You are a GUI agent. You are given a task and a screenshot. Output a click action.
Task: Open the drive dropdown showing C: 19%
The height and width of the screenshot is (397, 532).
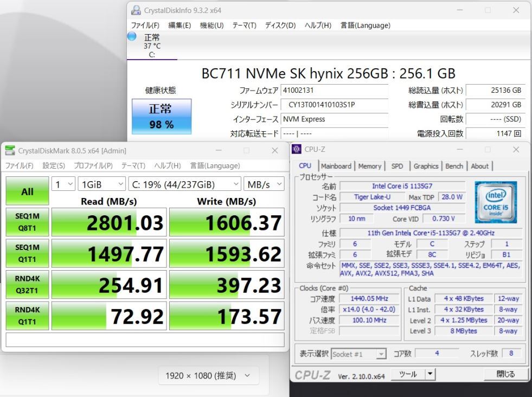pos(184,184)
